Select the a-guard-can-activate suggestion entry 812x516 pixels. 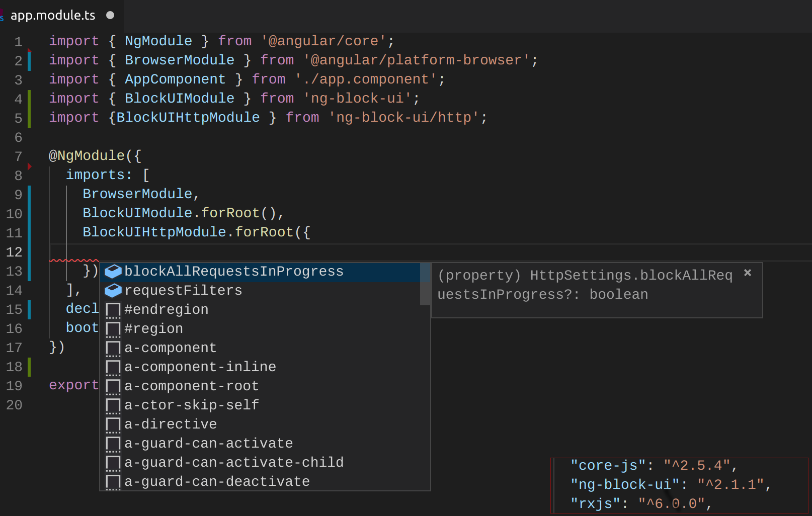click(209, 443)
